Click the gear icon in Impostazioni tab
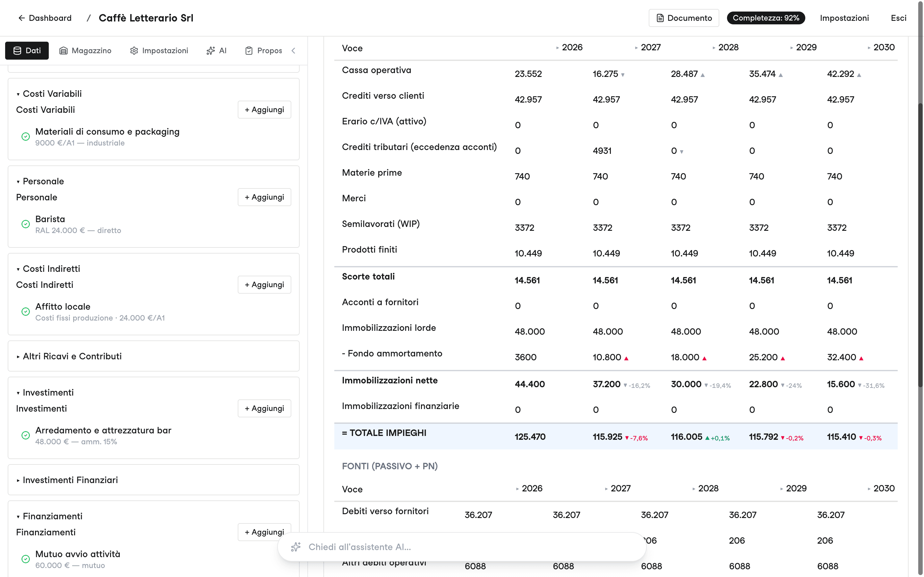 [134, 51]
